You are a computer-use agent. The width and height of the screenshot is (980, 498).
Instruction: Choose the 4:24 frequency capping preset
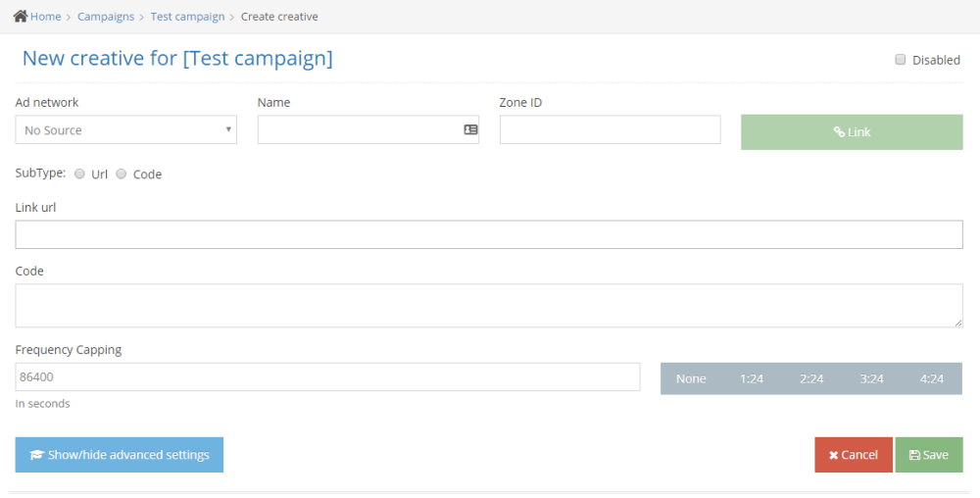[932, 378]
